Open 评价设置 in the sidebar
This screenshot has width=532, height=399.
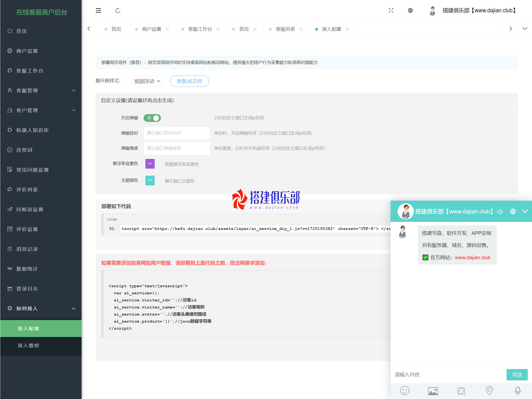[41, 229]
